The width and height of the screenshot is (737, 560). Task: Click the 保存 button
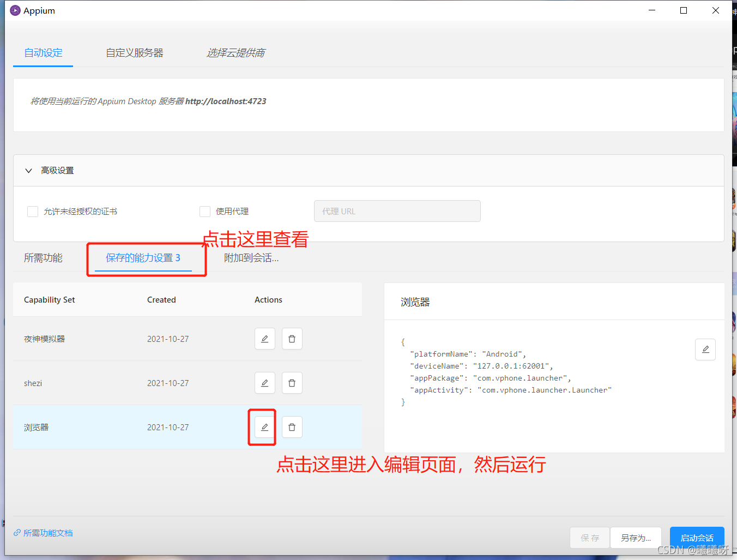point(590,538)
